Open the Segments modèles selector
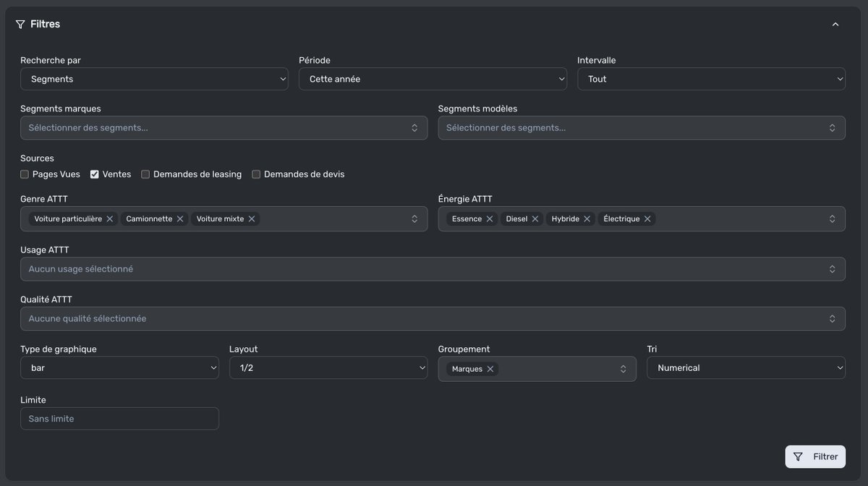Screen dimensions: 868x486 pos(642,128)
